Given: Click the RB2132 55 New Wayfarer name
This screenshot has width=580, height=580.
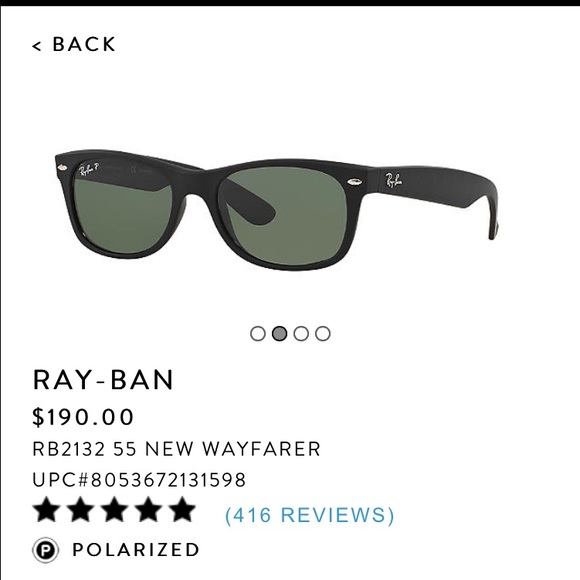Looking at the screenshot, I should pos(176,449).
